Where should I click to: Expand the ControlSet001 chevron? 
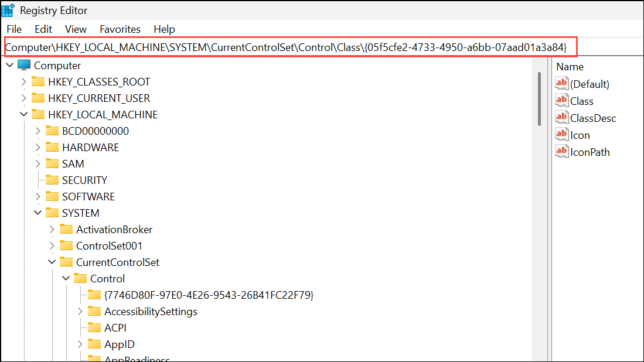click(52, 246)
